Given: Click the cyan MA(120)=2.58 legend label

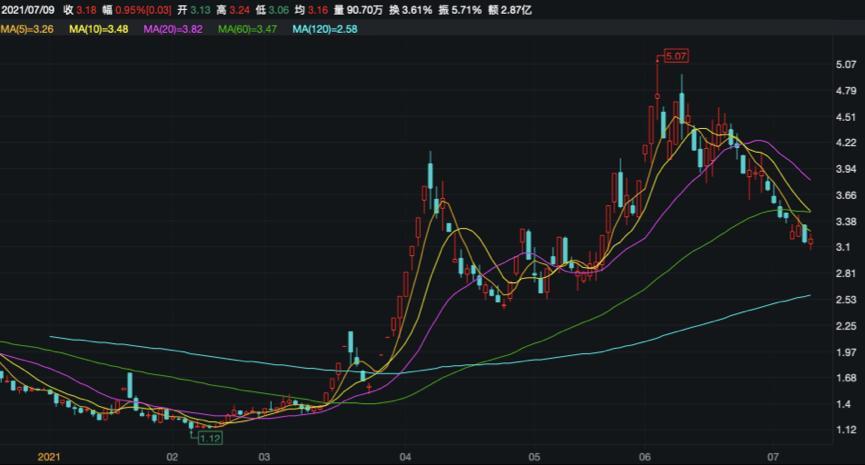Looking at the screenshot, I should click(325, 30).
